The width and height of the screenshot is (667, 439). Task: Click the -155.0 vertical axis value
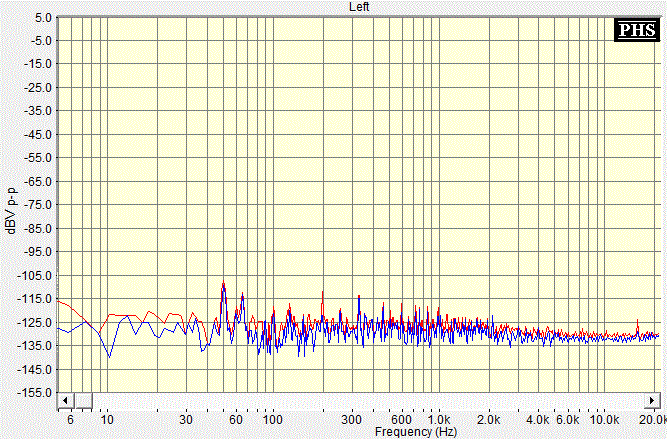tap(34, 393)
